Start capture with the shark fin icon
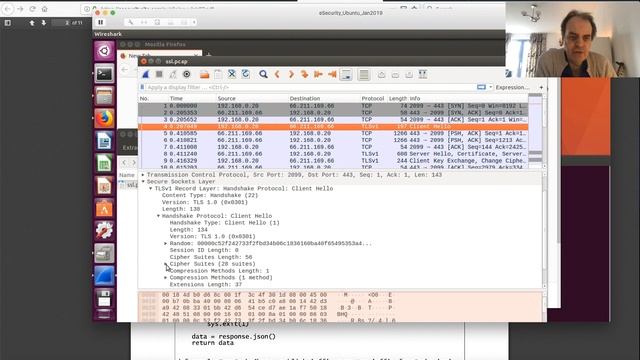This screenshot has width=640, height=360. [145, 74]
